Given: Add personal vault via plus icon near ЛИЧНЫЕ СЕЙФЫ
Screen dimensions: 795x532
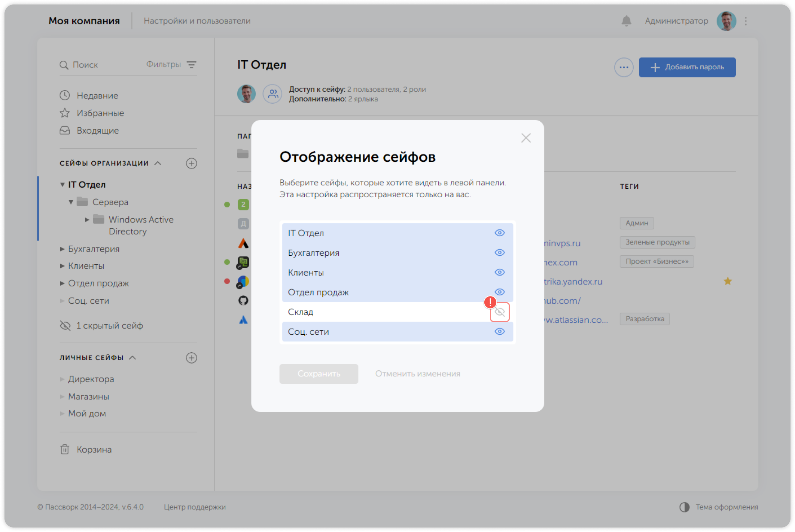Looking at the screenshot, I should (192, 358).
